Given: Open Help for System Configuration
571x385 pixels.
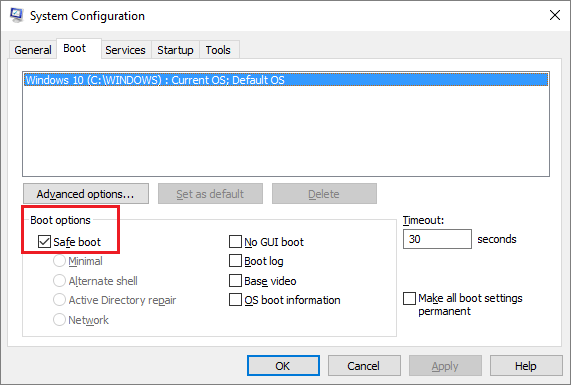Looking at the screenshot, I should tap(526, 365).
